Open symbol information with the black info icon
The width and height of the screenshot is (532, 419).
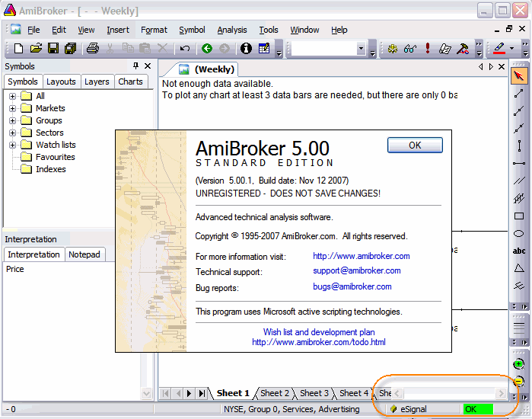246,49
